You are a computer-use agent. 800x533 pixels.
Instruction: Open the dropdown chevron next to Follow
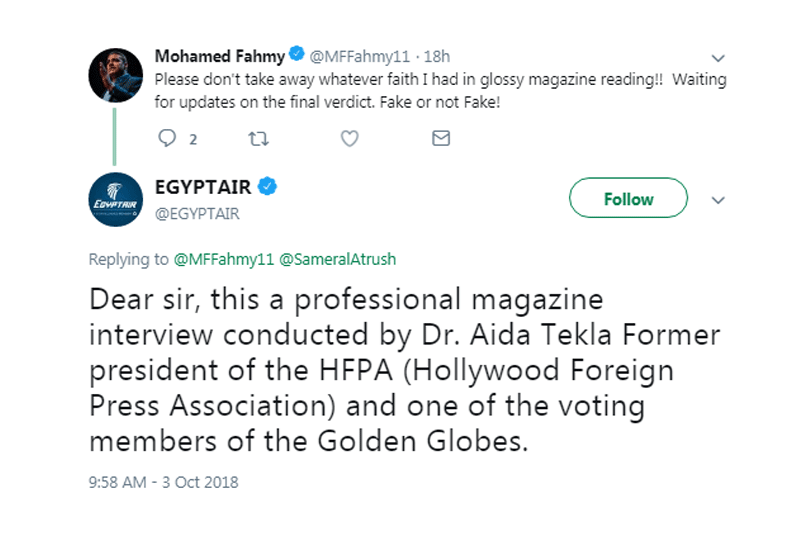716,199
